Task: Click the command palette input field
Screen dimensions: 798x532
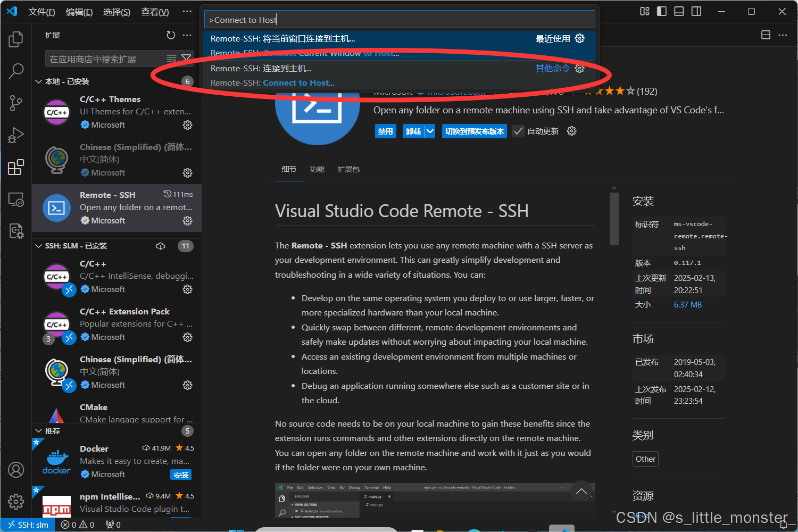Action: 400,20
